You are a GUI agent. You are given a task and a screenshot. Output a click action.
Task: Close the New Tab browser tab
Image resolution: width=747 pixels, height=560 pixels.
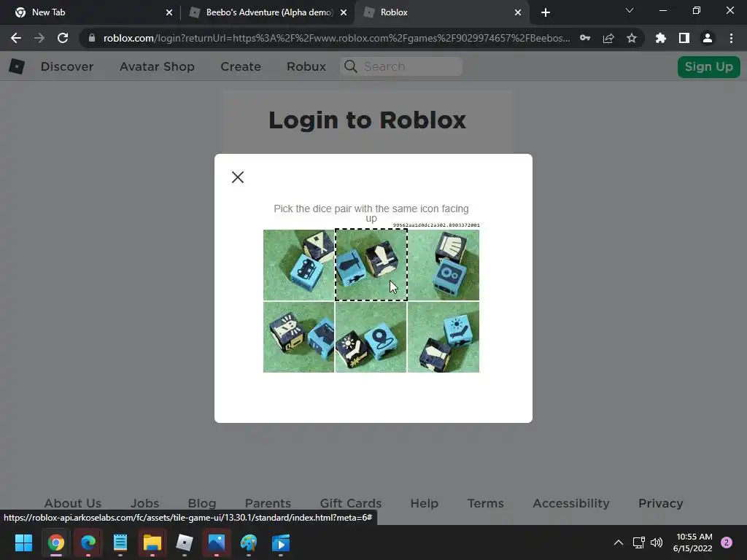point(169,12)
